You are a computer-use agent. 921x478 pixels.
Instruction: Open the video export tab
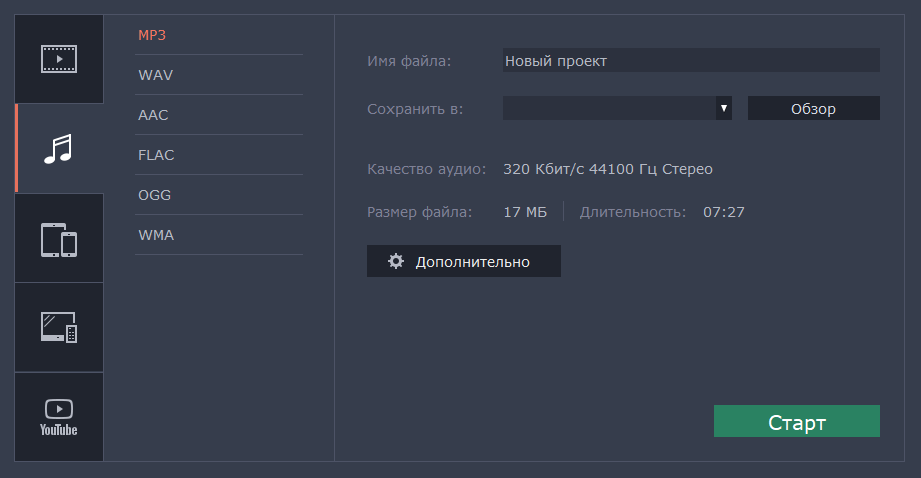[59, 59]
